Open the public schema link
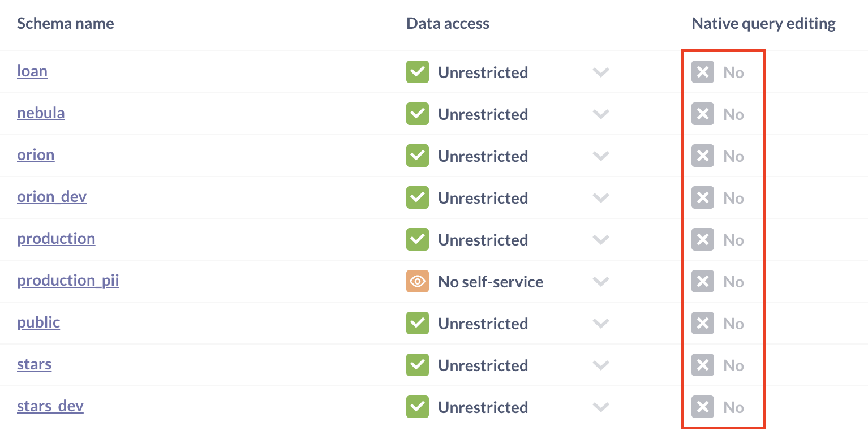The width and height of the screenshot is (868, 439). click(38, 322)
